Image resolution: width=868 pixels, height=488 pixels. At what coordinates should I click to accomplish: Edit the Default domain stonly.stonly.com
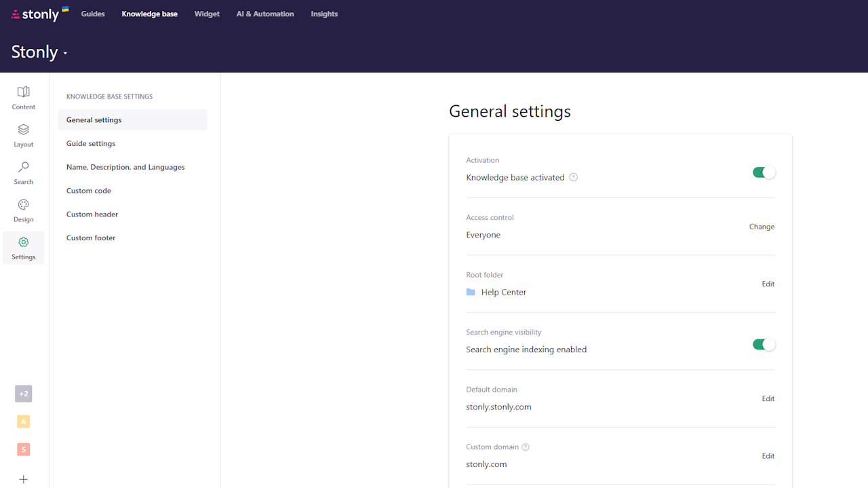[768, 398]
